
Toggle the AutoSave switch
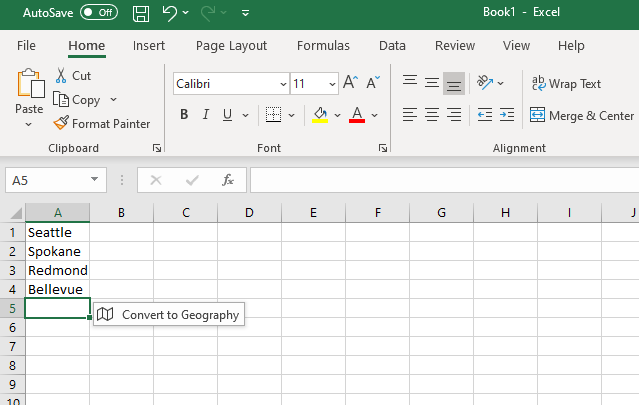[x=99, y=14]
